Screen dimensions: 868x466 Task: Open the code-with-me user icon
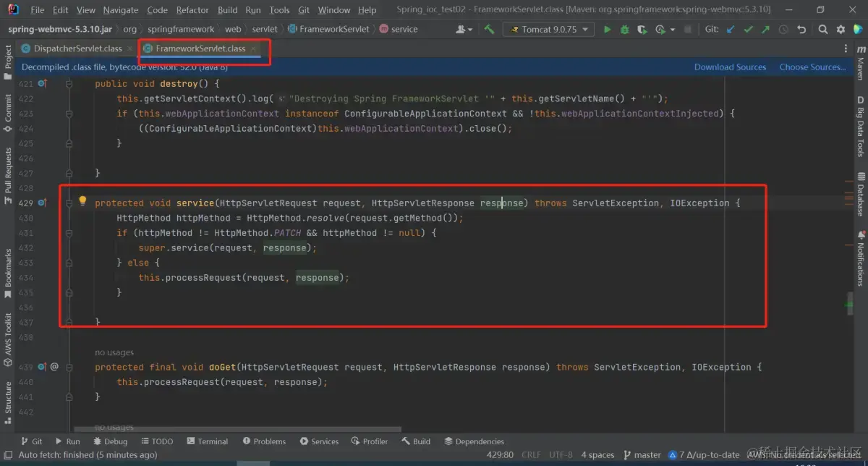(463, 29)
